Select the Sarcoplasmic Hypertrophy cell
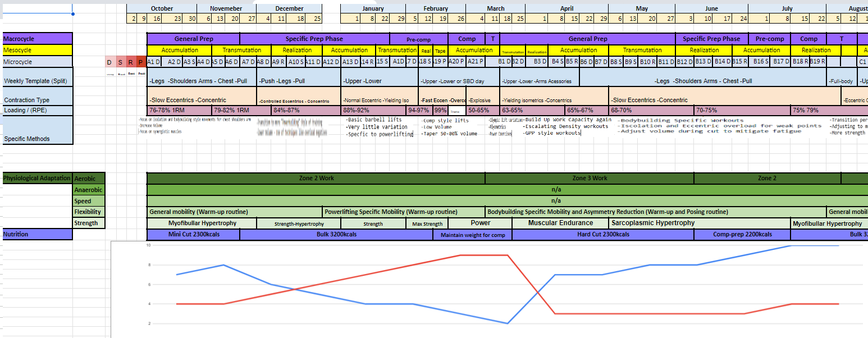 [651, 223]
